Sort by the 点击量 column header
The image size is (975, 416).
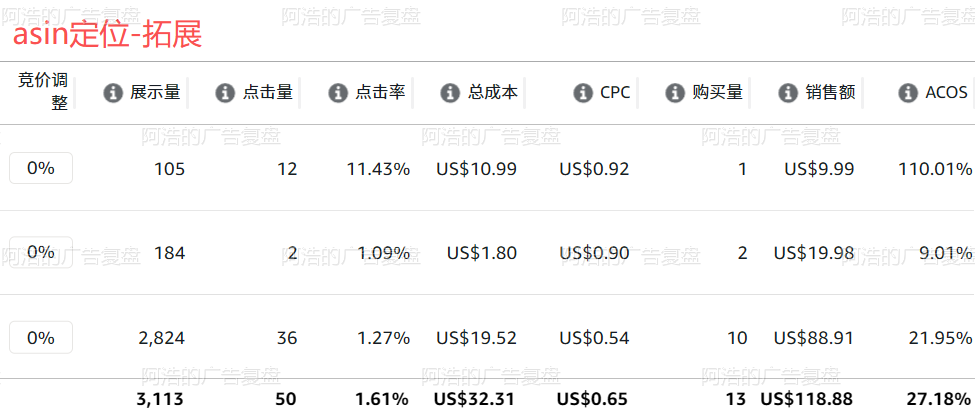[267, 93]
